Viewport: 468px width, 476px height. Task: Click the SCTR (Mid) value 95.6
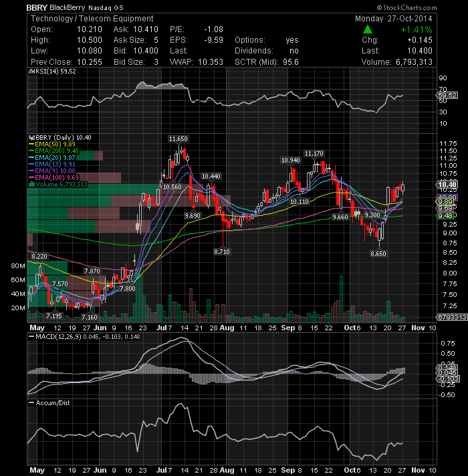click(x=291, y=62)
